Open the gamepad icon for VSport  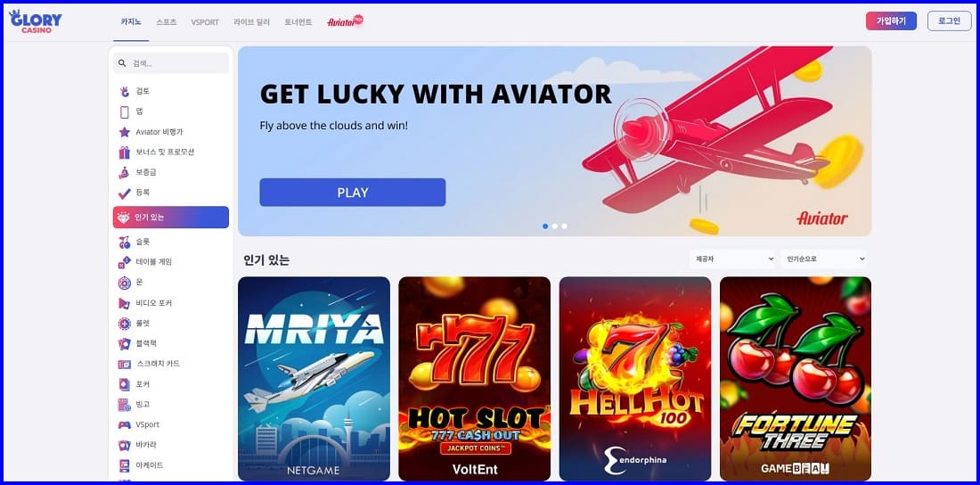tap(125, 424)
